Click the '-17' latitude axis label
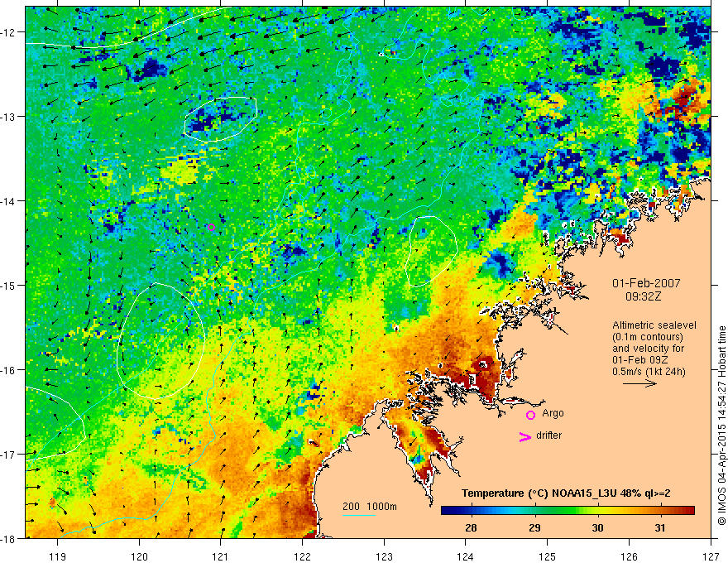 pyautogui.click(x=8, y=454)
